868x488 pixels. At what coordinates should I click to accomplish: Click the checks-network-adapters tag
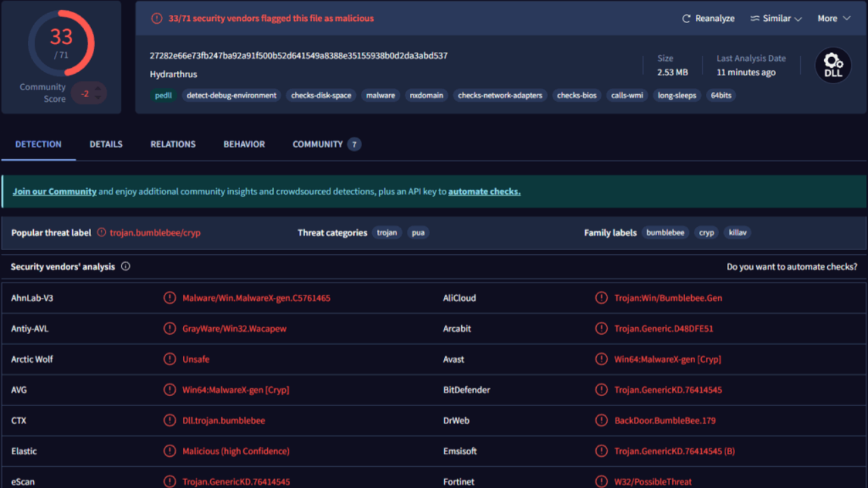(500, 96)
